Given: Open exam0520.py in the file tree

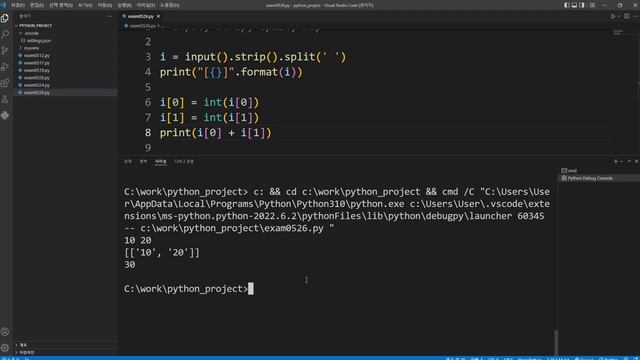Looking at the screenshot, I should pyautogui.click(x=37, y=78).
